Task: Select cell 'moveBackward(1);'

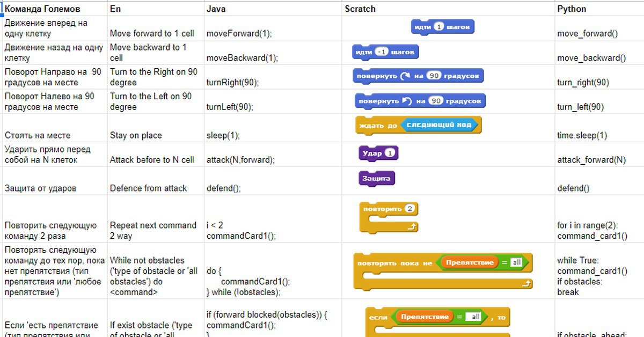Action: click(x=273, y=53)
